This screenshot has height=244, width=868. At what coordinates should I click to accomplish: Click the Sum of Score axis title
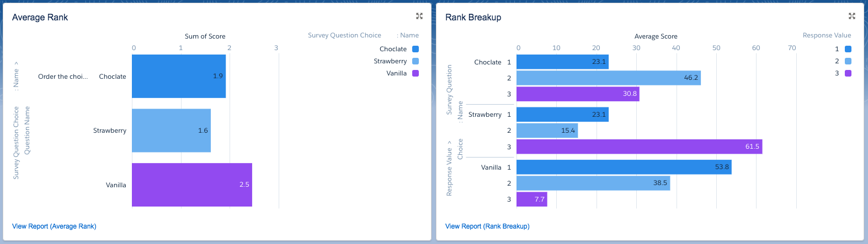tap(205, 36)
